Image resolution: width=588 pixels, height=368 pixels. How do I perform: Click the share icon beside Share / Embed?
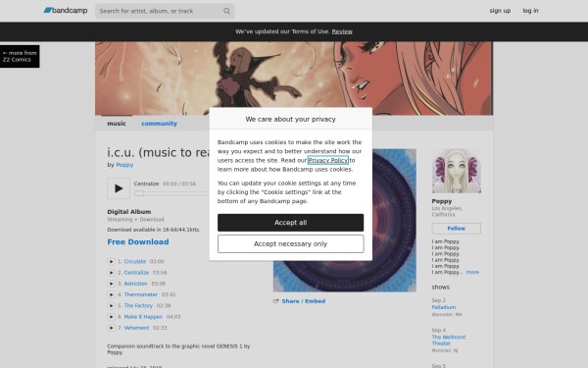pos(276,301)
